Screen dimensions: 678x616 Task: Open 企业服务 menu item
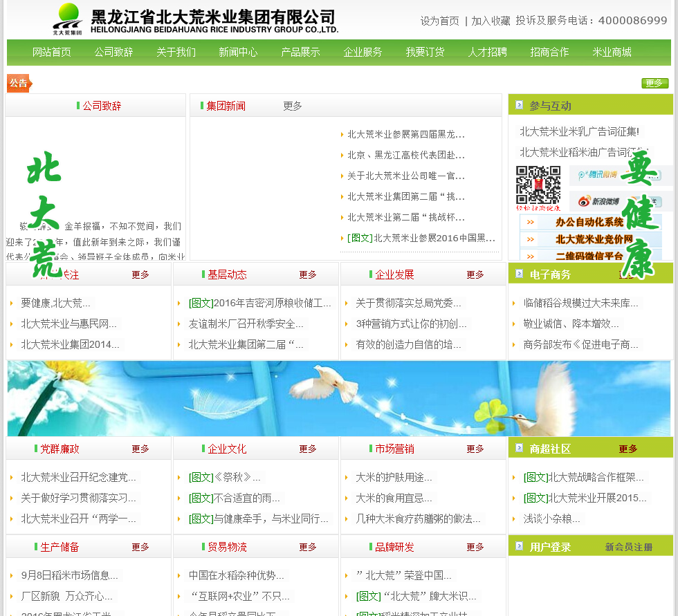pyautogui.click(x=363, y=53)
